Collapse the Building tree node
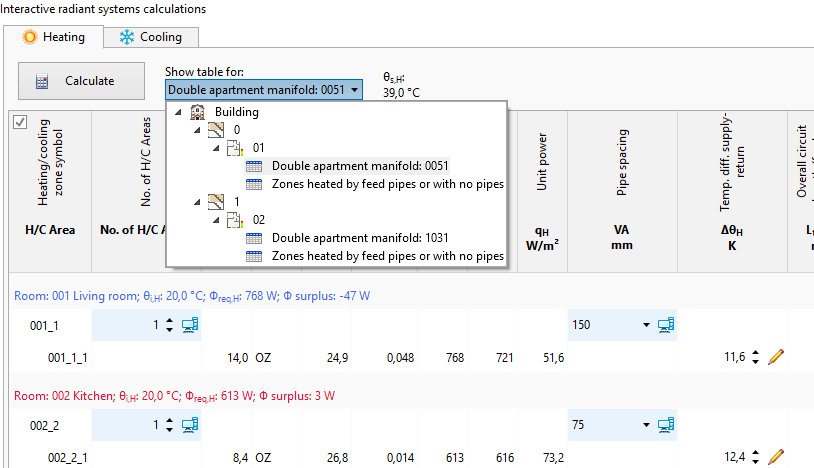 tap(178, 112)
